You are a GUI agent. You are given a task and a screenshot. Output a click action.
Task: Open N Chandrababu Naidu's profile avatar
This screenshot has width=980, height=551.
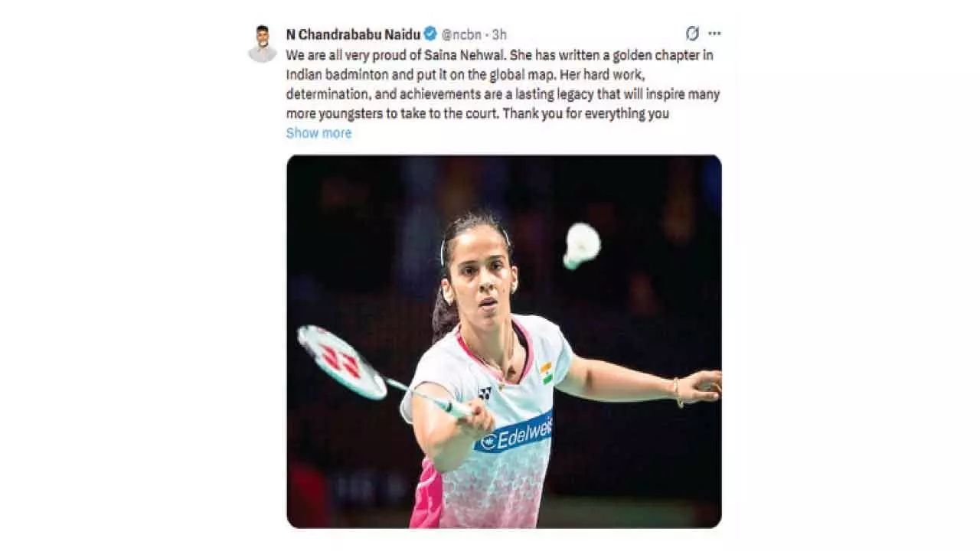263,44
